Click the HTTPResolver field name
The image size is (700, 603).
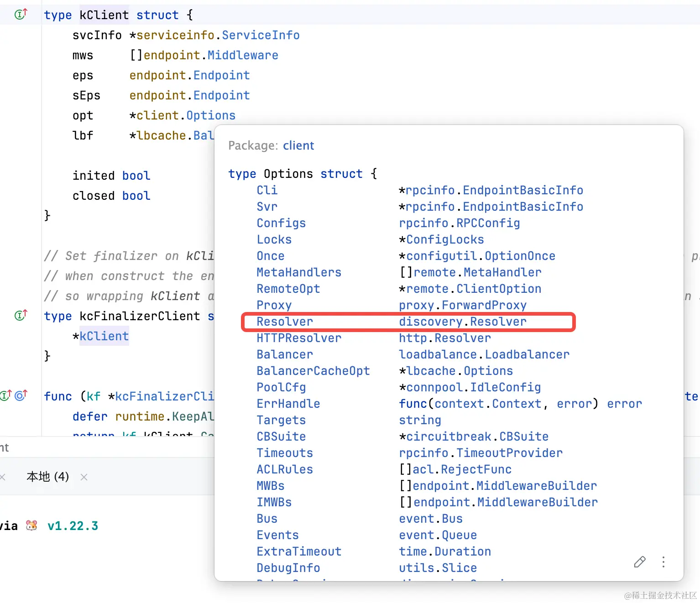point(299,338)
